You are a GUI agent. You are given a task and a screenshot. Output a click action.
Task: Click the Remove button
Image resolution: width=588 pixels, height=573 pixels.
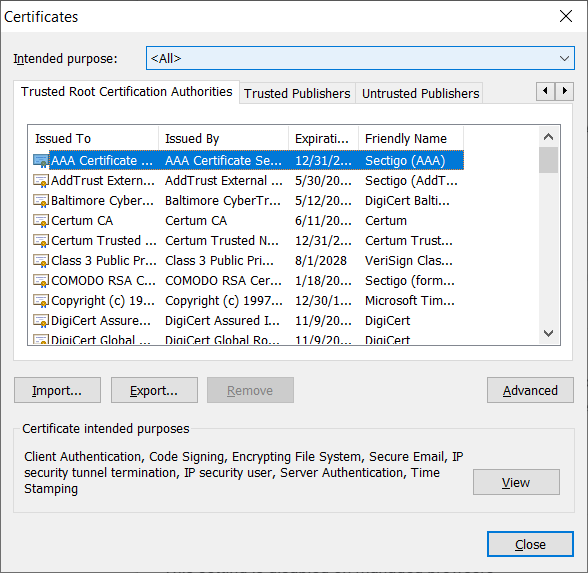pyautogui.click(x=250, y=390)
